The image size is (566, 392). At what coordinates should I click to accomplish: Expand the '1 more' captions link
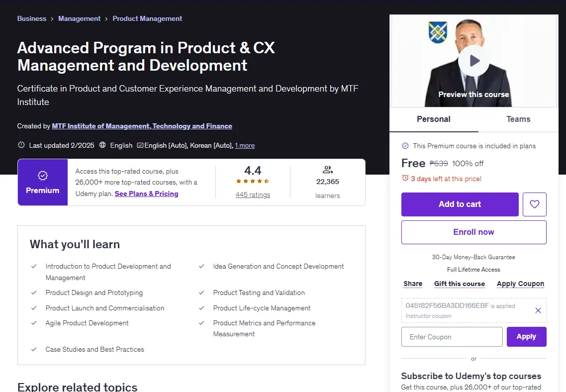click(245, 145)
